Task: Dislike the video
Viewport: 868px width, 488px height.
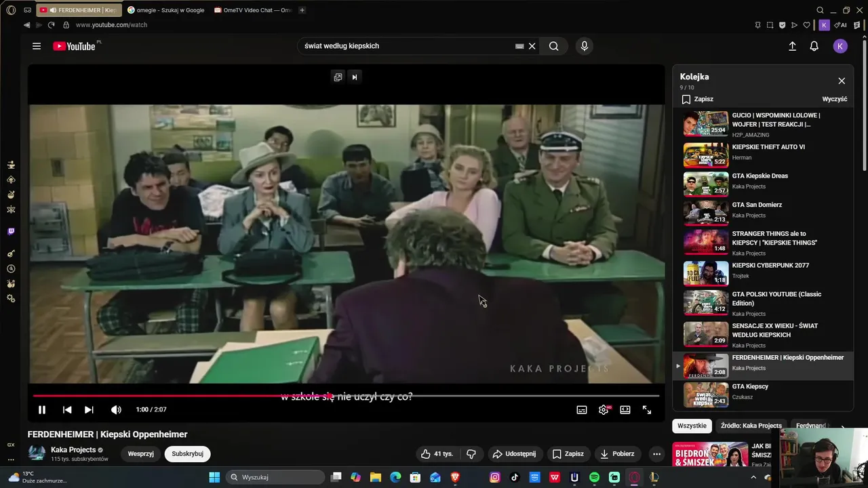Action: click(x=471, y=453)
